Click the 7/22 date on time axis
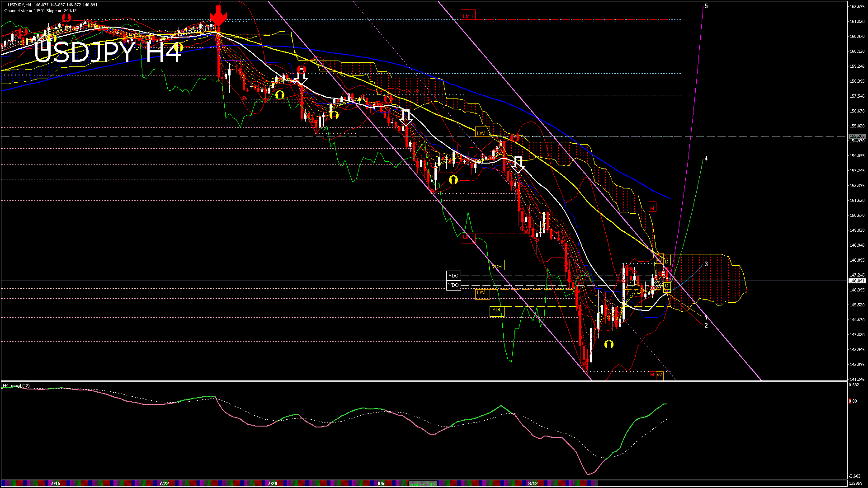This screenshot has height=488, width=868. pyautogui.click(x=164, y=483)
